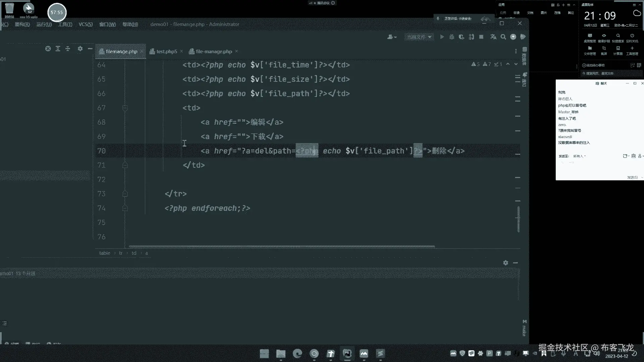
Task: Click the 添加待办事项 add todo link
Action: pos(593,65)
